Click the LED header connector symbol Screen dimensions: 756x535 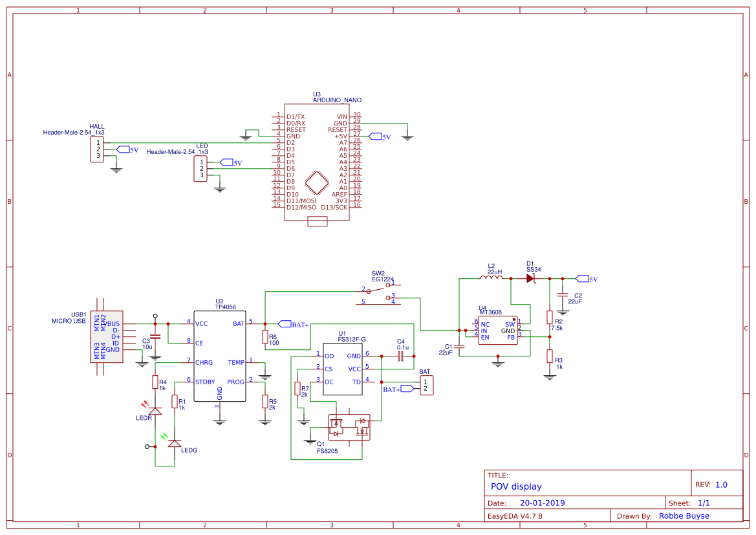pyautogui.click(x=200, y=169)
